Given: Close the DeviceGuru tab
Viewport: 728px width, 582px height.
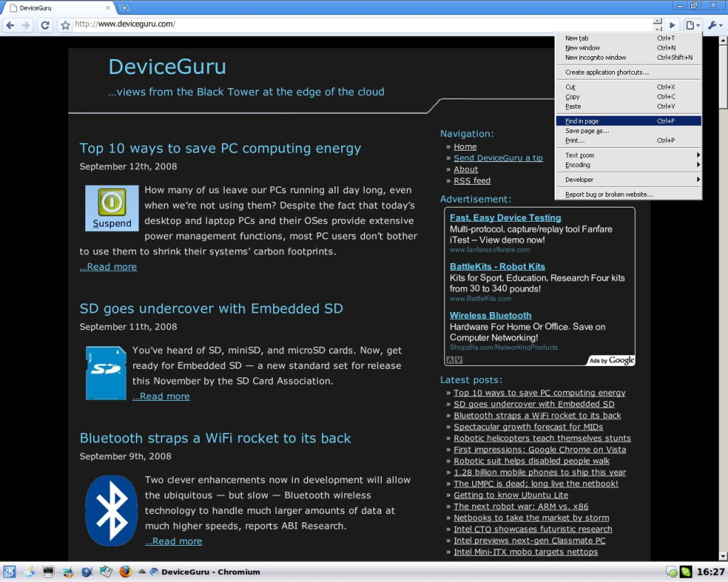Looking at the screenshot, I should click(108, 8).
